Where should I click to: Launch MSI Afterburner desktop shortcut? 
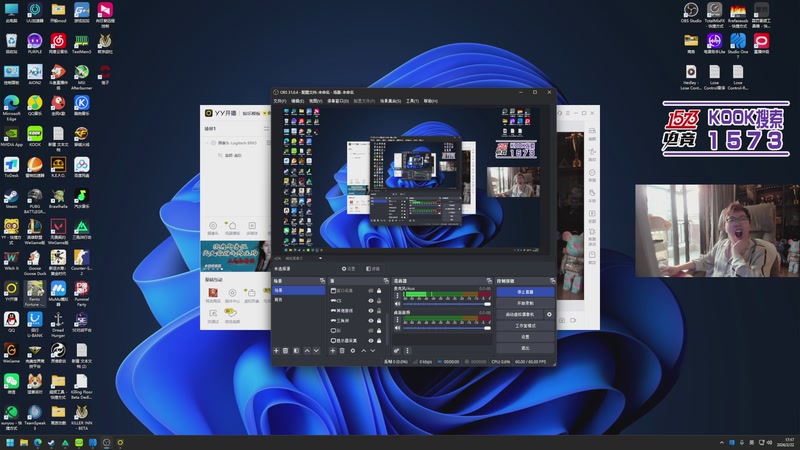[82, 76]
